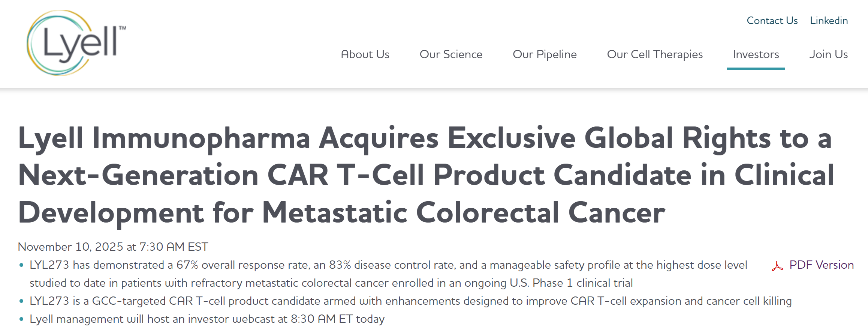The height and width of the screenshot is (331, 868).
Task: Click the trademark symbol beside the Lyell logo
Action: click(x=123, y=28)
